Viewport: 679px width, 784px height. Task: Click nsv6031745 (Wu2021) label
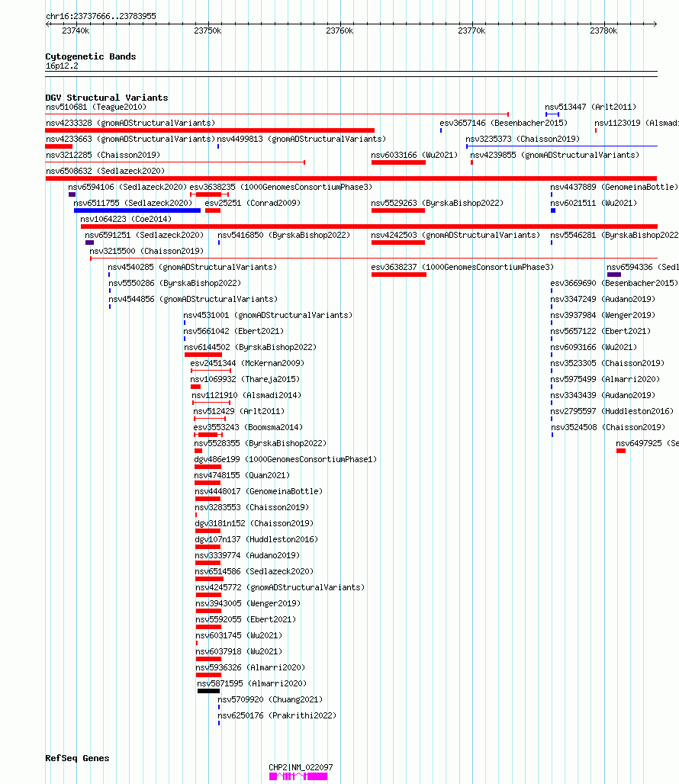(239, 635)
